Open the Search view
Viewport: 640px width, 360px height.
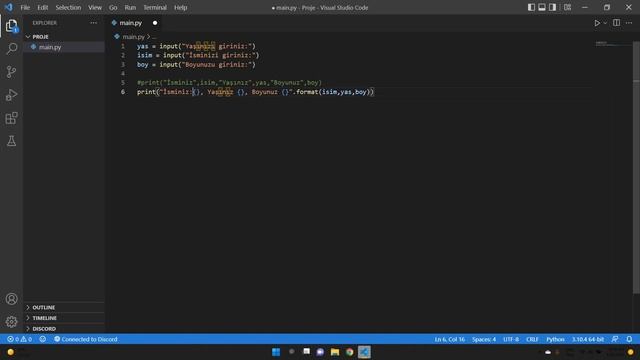point(11,49)
